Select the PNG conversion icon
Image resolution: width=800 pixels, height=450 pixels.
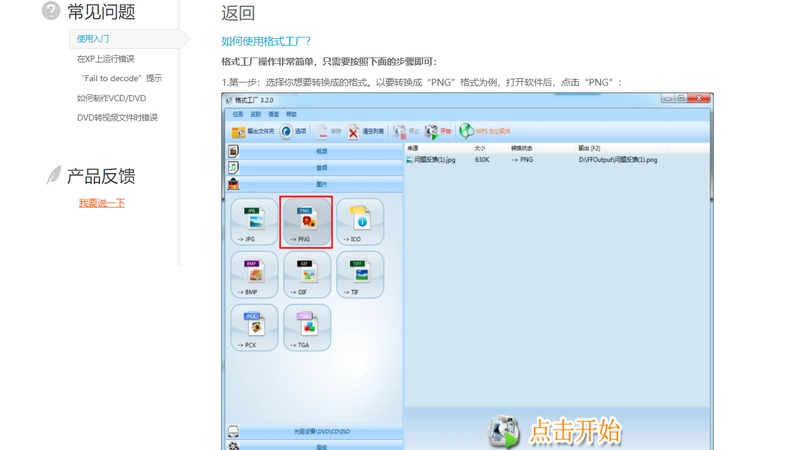(306, 222)
